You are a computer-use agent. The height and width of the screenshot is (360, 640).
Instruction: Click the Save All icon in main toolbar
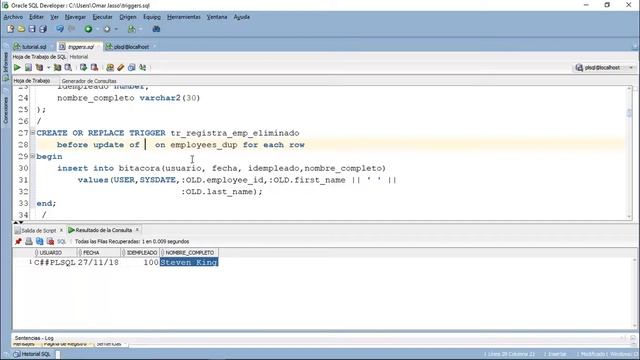43,29
